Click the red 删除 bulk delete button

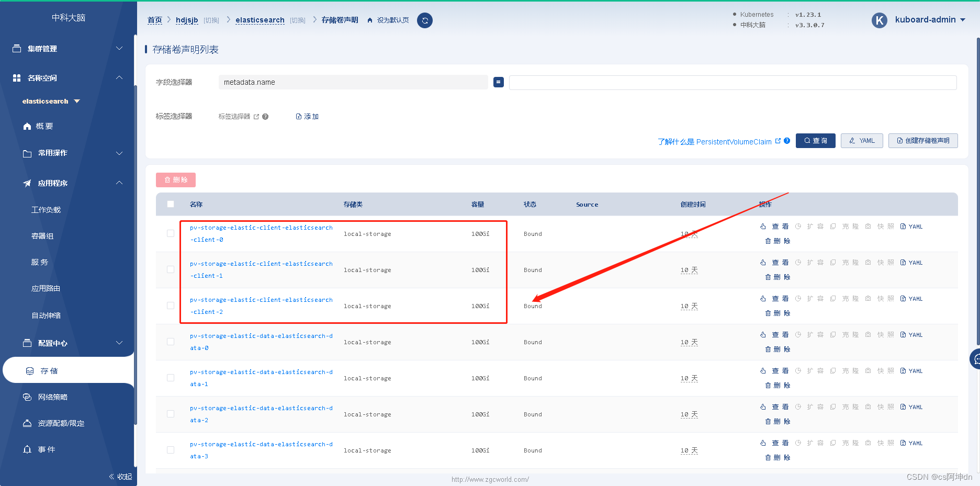pyautogui.click(x=176, y=180)
